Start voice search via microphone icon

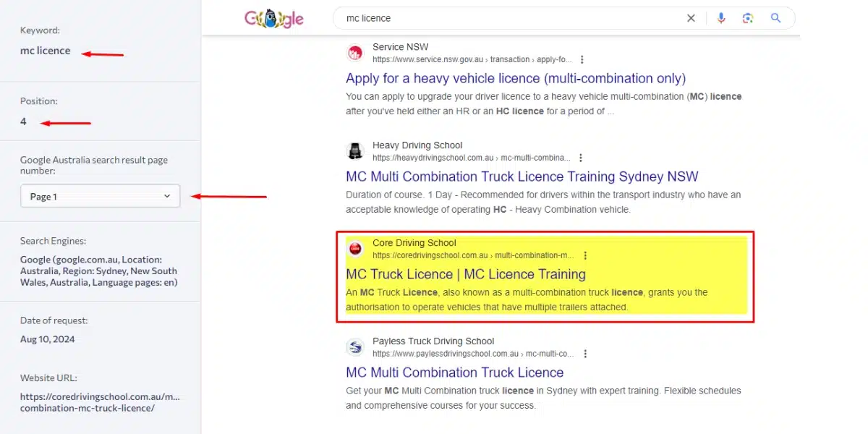[721, 18]
